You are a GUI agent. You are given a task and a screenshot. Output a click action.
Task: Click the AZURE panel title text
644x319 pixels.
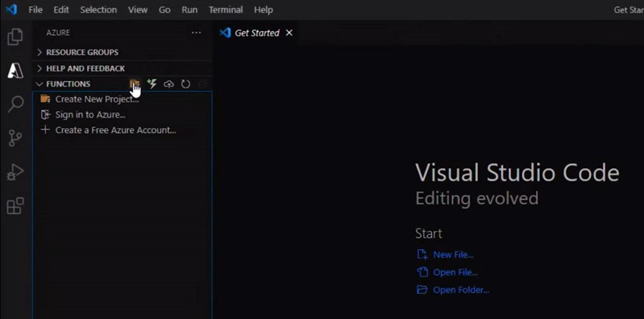58,33
